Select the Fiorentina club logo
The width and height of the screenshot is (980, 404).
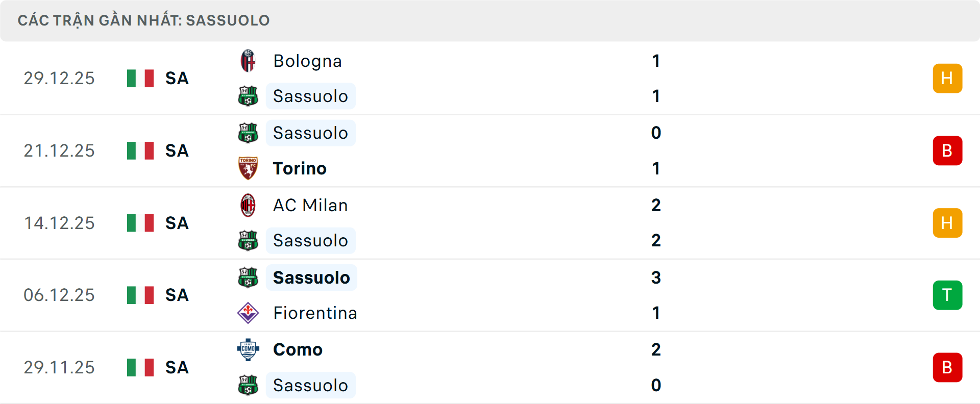pos(248,313)
